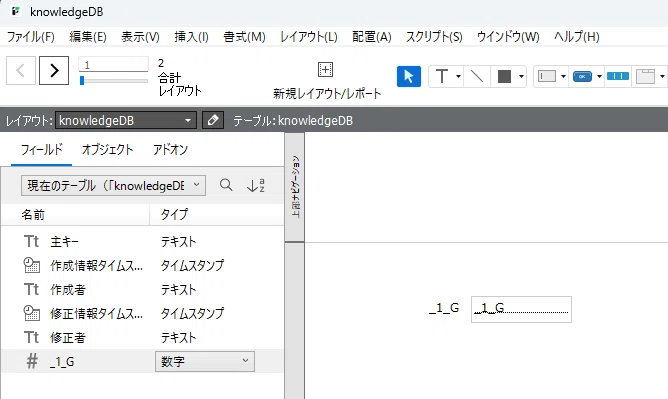668x399 pixels.
Task: Open the レイアウト(L) menu
Action: pos(309,37)
